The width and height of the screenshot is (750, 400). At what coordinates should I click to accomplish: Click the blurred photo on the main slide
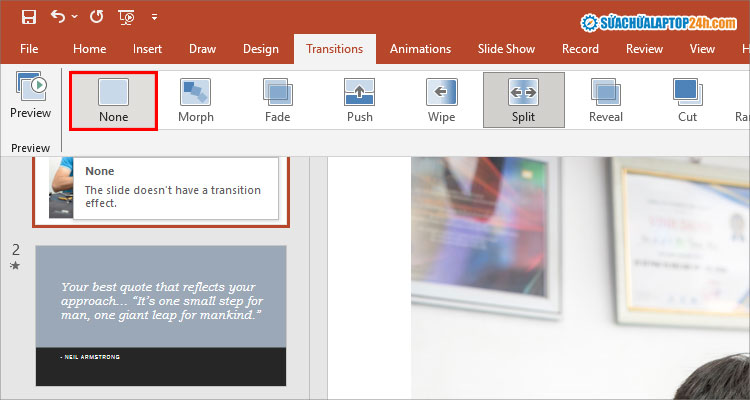pyautogui.click(x=580, y=278)
